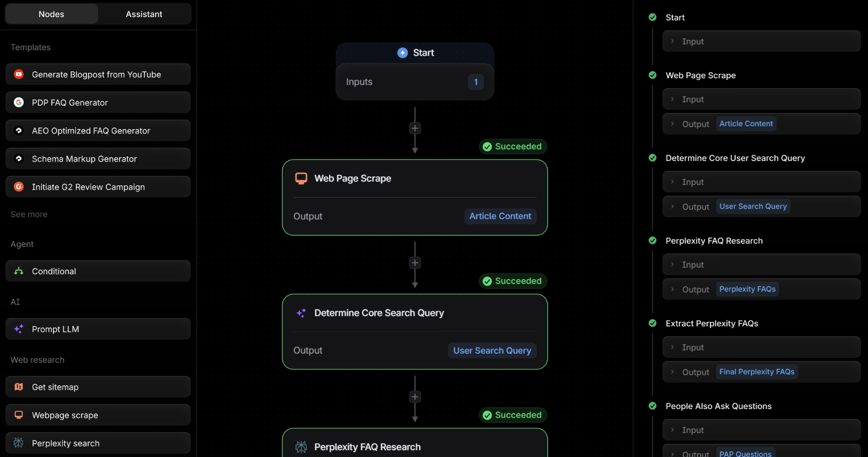This screenshot has height=457, width=868.
Task: Click the monitor icon in Web Page Scrape node
Action: click(x=301, y=179)
